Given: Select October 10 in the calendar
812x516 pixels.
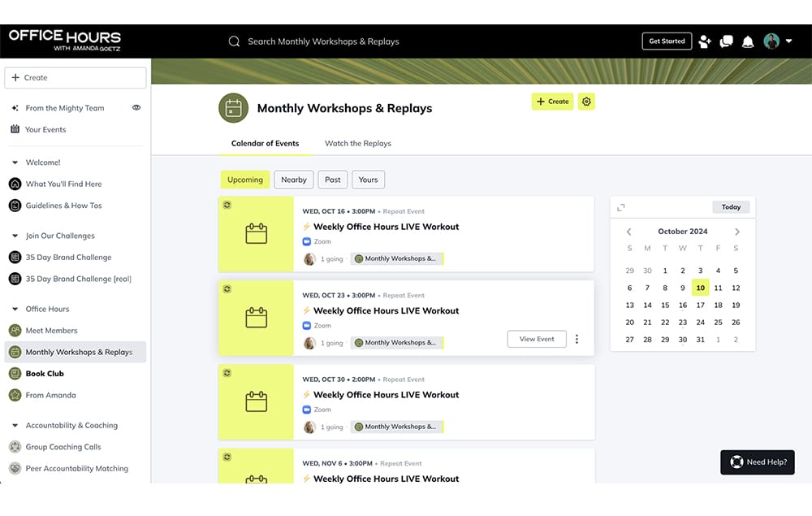Looking at the screenshot, I should pyautogui.click(x=700, y=288).
